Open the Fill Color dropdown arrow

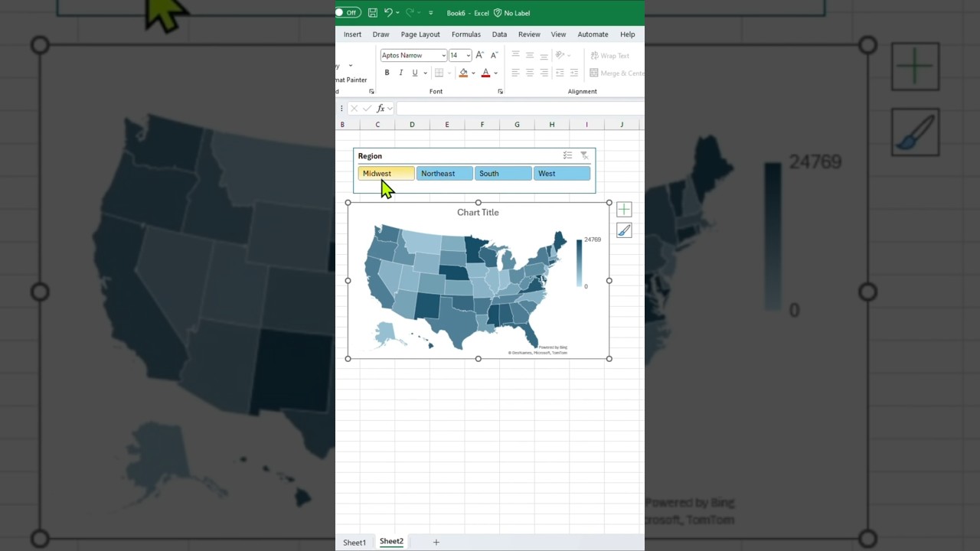pyautogui.click(x=473, y=73)
